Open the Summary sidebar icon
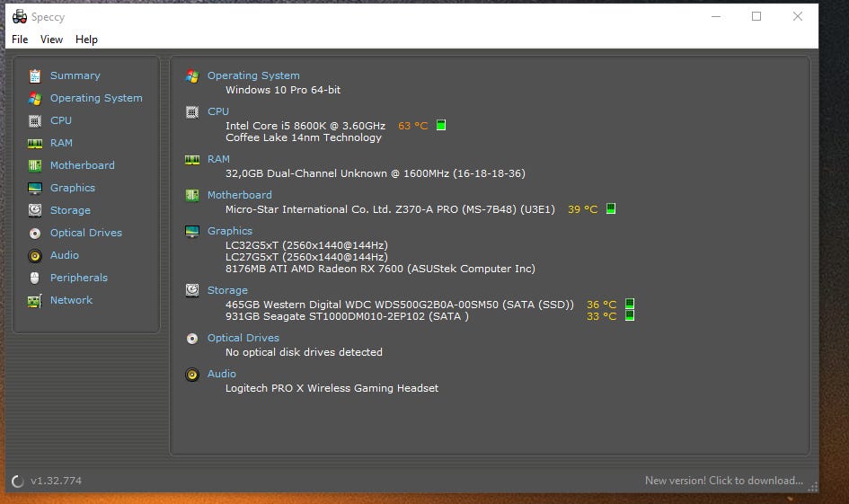The width and height of the screenshot is (849, 504). coord(35,75)
